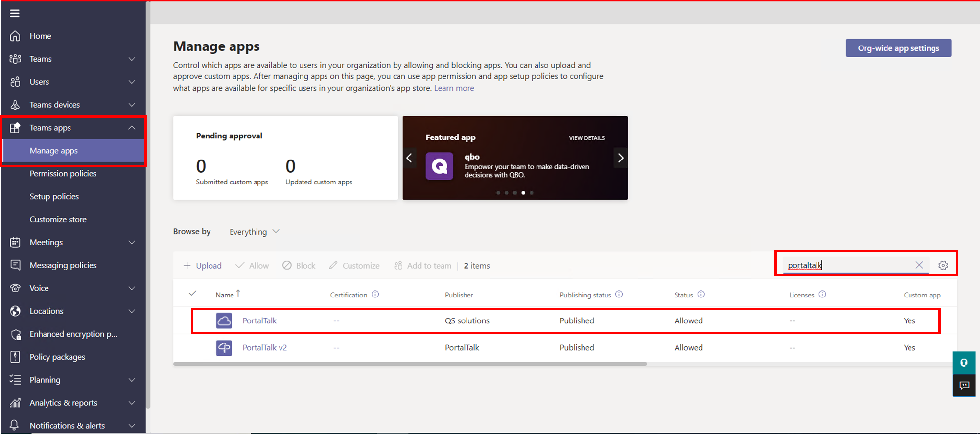
Task: Expand the Planning section chevron
Action: (x=132, y=380)
